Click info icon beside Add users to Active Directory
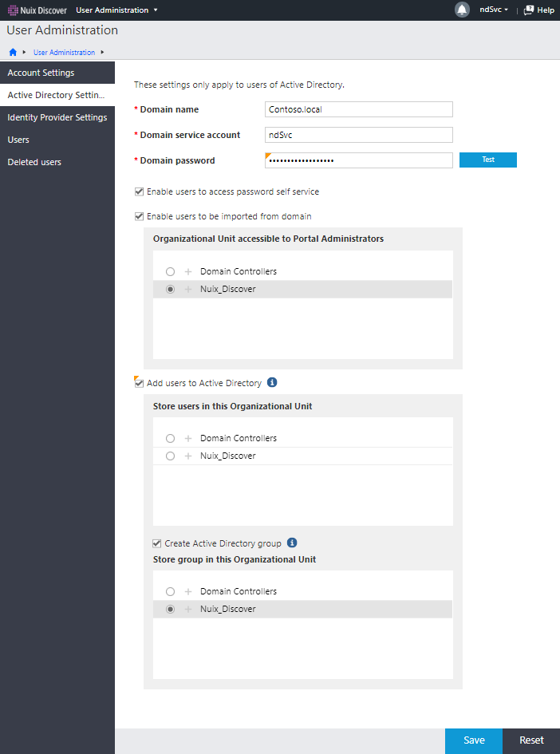Screen dimensions: 560x754 click(272, 383)
